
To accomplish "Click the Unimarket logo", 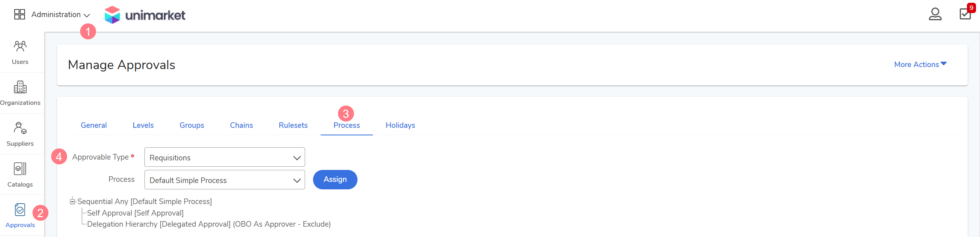I will coord(145,15).
